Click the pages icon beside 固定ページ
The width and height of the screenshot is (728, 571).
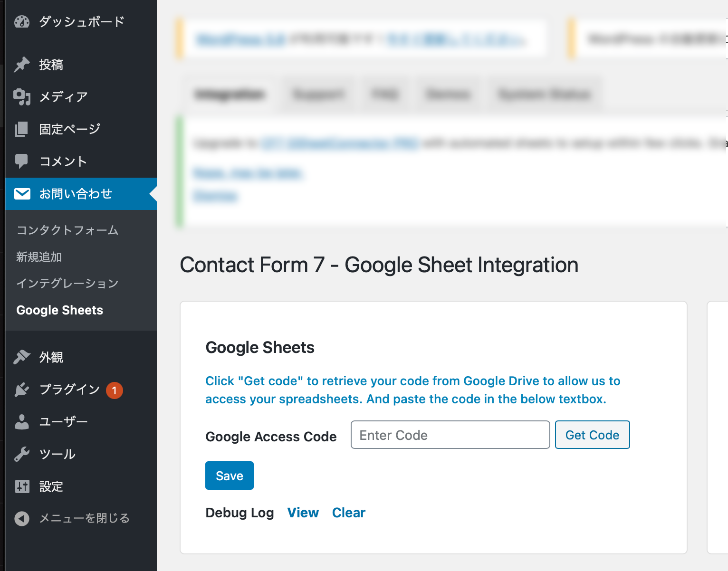click(x=22, y=129)
